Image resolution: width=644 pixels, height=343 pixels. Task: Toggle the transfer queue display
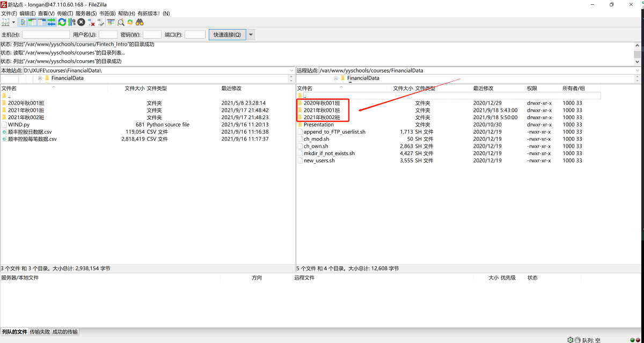tap(52, 22)
